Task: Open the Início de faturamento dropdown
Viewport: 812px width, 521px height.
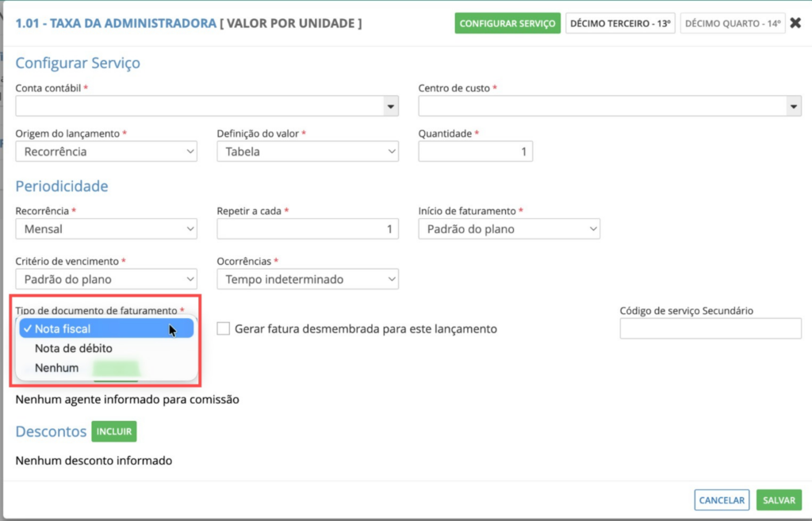Action: [509, 229]
